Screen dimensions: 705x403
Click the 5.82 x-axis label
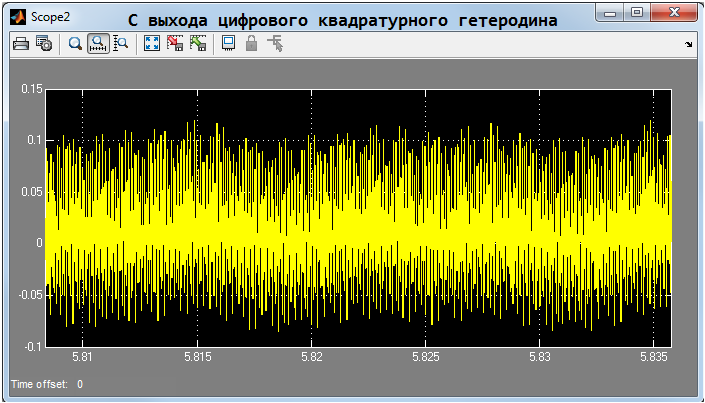click(312, 357)
